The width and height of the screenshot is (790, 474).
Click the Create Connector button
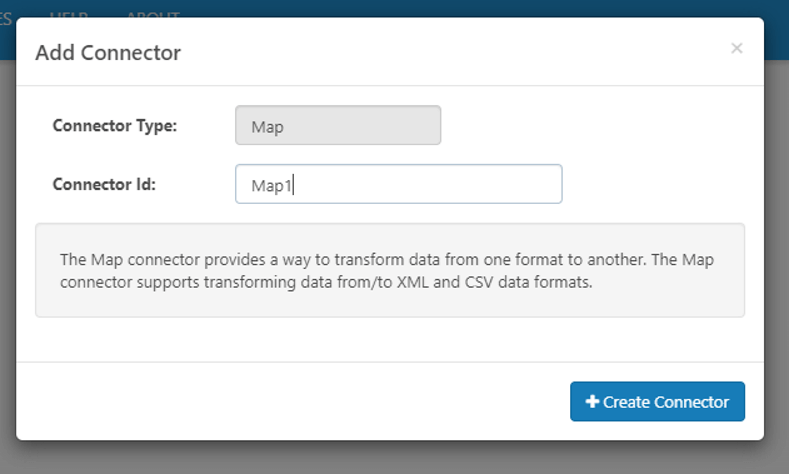coord(657,401)
